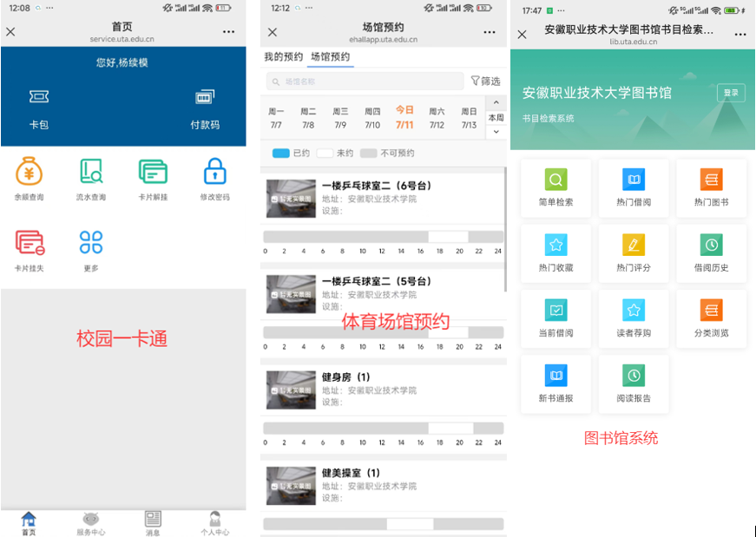Select open slot on 6号台 time bar
The width and height of the screenshot is (756, 537).
pyautogui.click(x=449, y=237)
